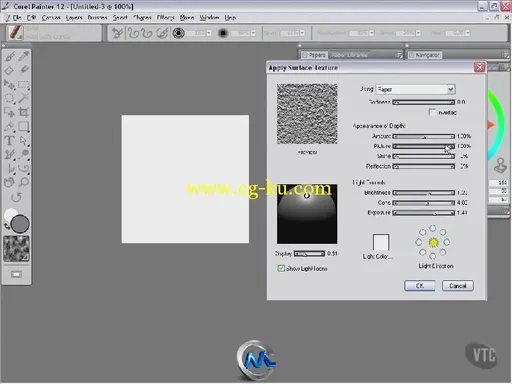Open the Jitter value dropdown arrow
Screen dimensions: 512x384
point(468,33)
